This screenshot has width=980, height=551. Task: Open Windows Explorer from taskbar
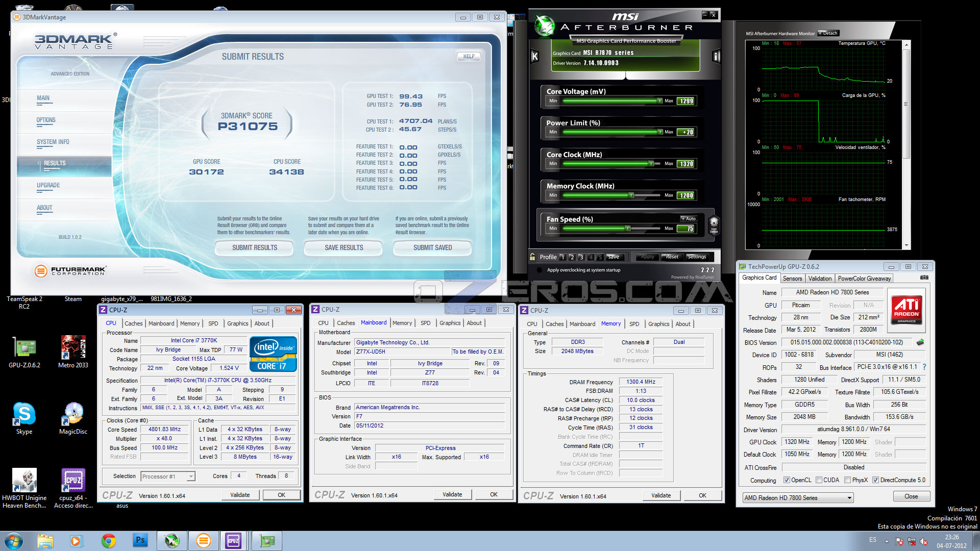point(45,541)
